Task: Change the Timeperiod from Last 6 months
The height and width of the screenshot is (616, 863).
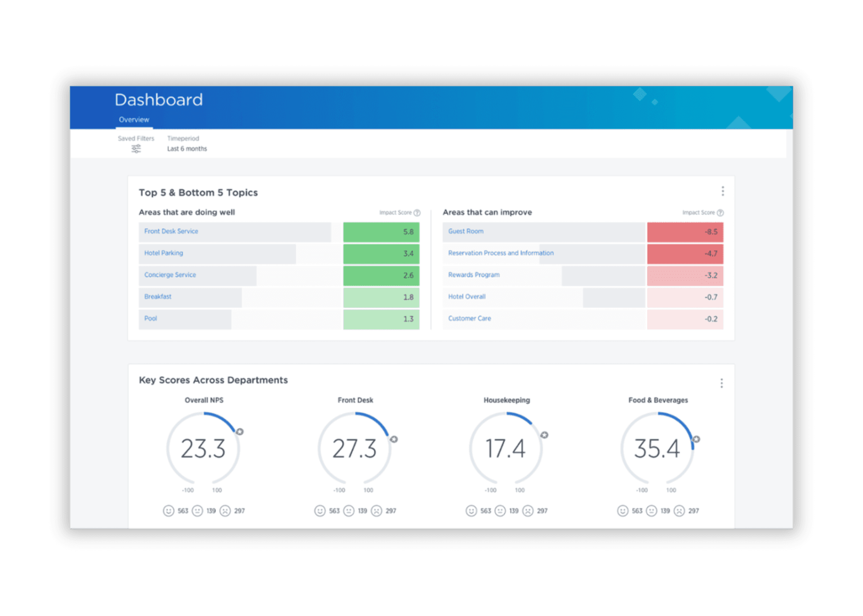Action: pyautogui.click(x=187, y=148)
